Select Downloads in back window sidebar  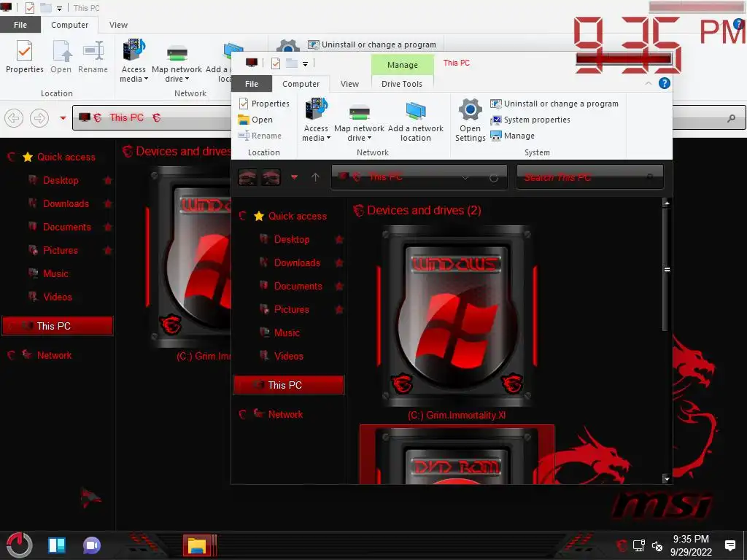66,204
